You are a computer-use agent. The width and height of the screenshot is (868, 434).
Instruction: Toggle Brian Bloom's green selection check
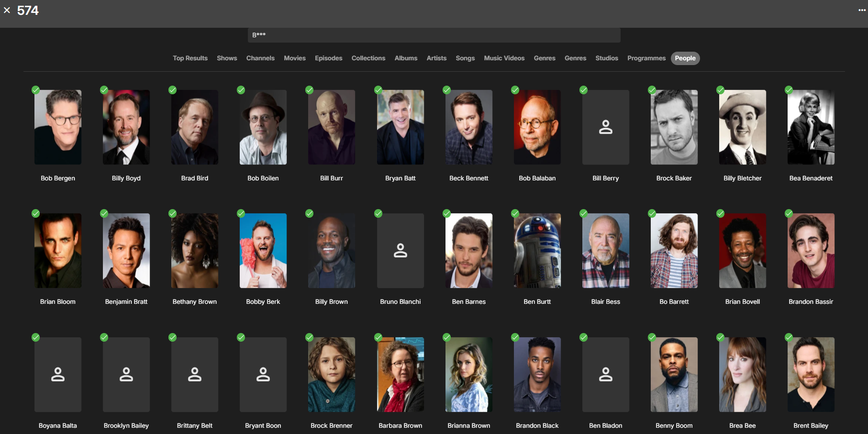(x=35, y=213)
